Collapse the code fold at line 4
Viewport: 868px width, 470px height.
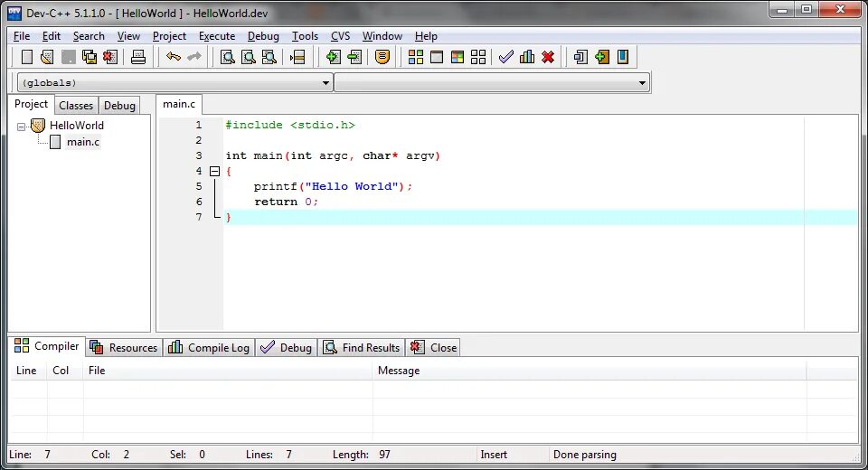pyautogui.click(x=215, y=172)
